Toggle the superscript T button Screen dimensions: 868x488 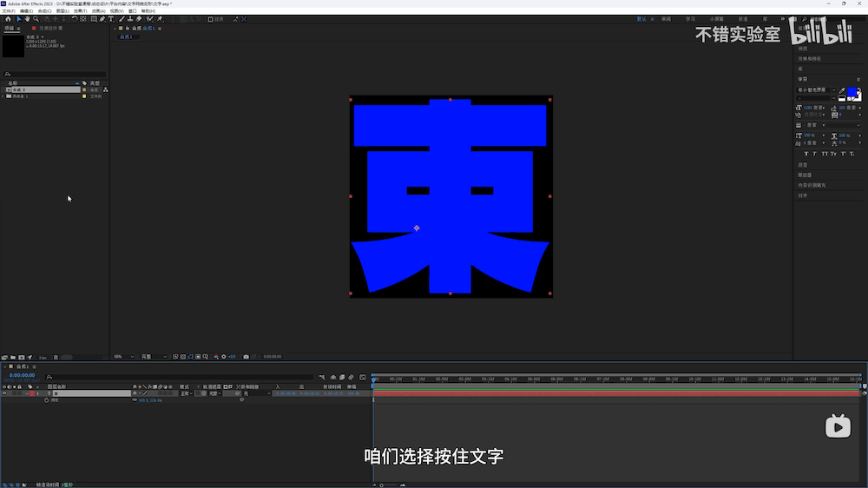[x=843, y=154]
